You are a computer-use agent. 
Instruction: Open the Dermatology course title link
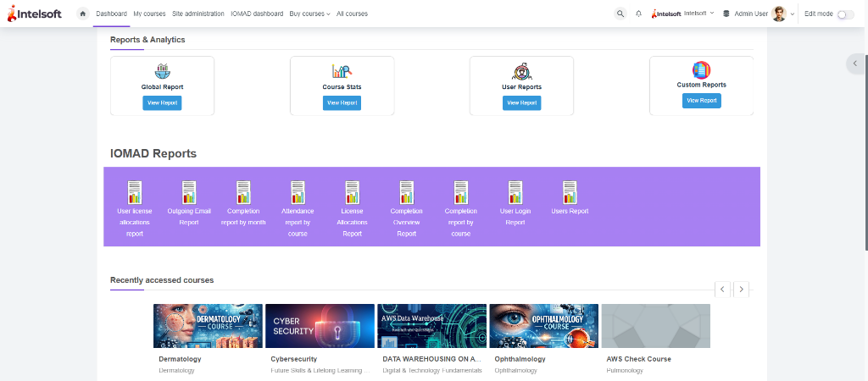[x=180, y=359]
